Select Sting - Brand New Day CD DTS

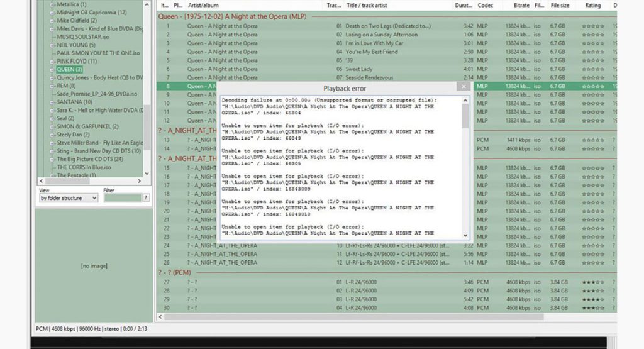tap(99, 151)
